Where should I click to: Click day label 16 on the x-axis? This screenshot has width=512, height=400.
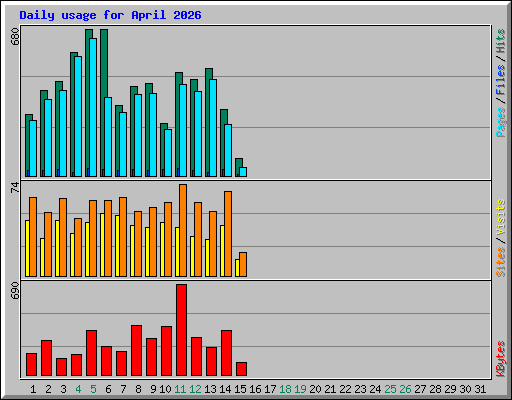tap(255, 389)
